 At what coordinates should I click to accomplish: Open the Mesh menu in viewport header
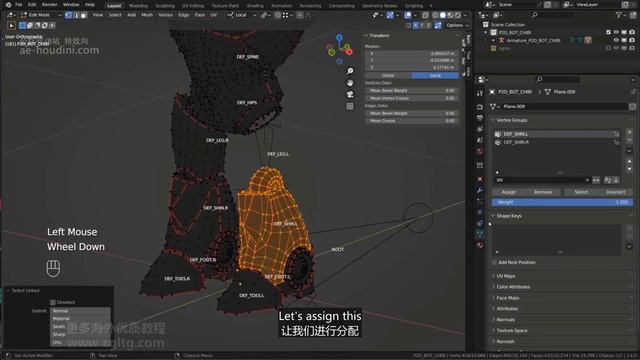(147, 15)
